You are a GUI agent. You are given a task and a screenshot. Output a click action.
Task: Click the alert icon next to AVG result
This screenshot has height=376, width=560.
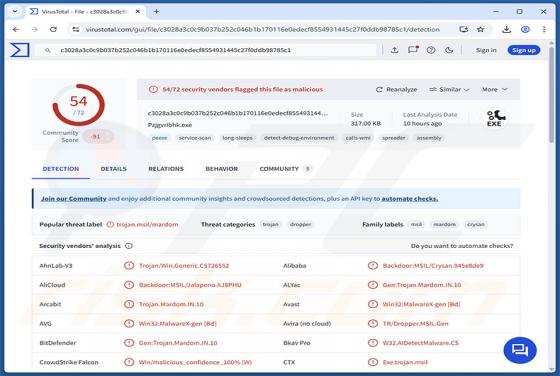(129, 324)
